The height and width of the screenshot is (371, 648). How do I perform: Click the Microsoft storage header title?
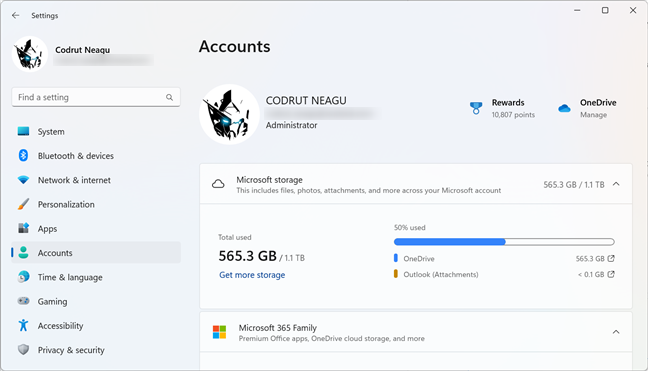point(269,180)
